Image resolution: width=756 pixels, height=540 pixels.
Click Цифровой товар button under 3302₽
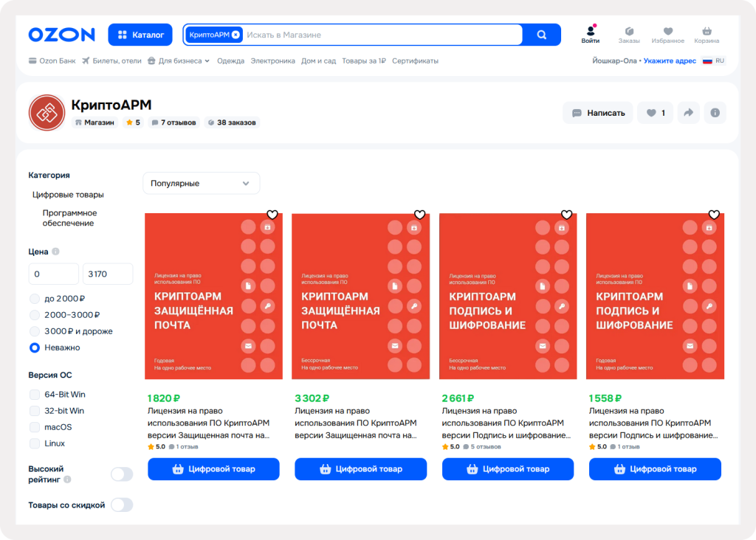[360, 469]
